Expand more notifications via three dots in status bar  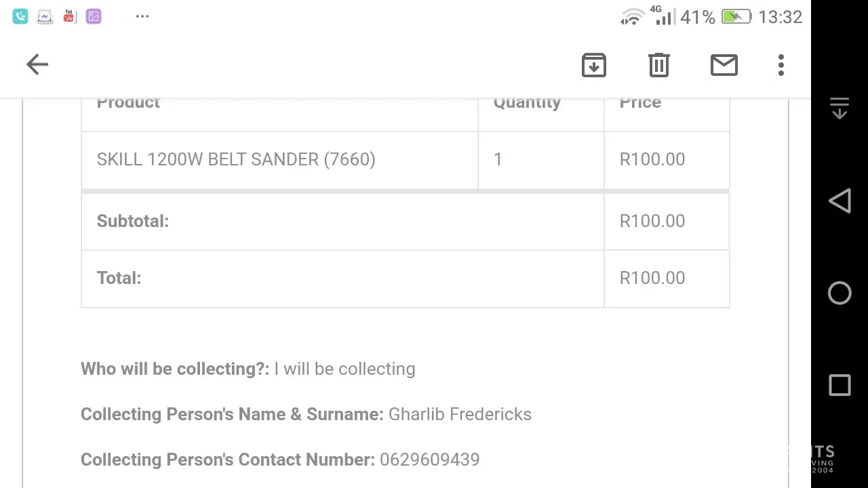pos(142,16)
